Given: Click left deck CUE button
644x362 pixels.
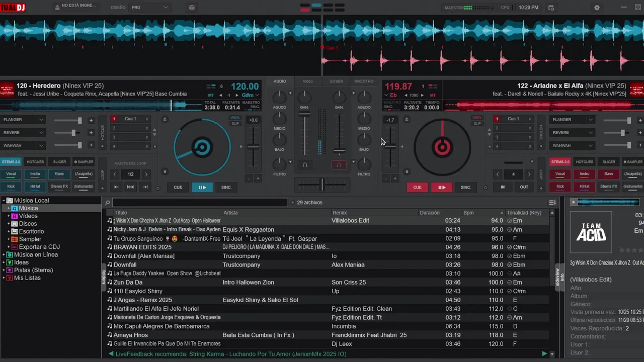Looking at the screenshot, I should [178, 187].
